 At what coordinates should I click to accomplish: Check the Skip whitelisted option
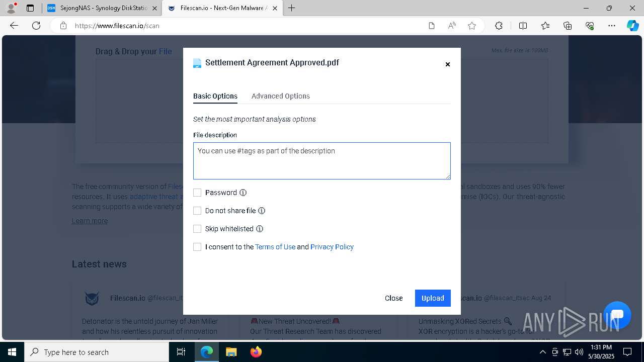(197, 229)
